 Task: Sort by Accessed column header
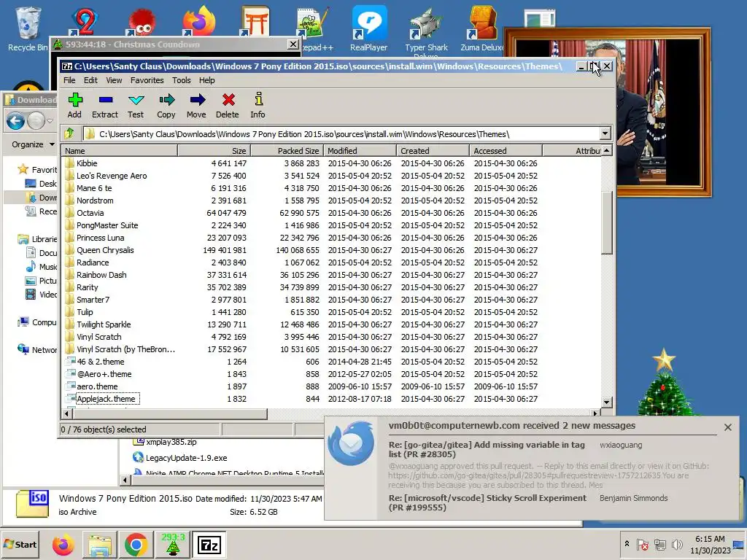point(506,150)
